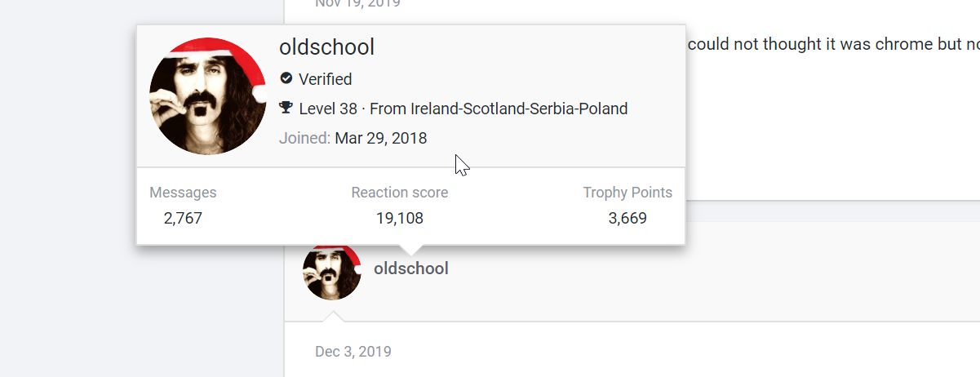Image resolution: width=980 pixels, height=377 pixels.
Task: Click the Dec 3, 2019 post date
Action: coord(353,352)
